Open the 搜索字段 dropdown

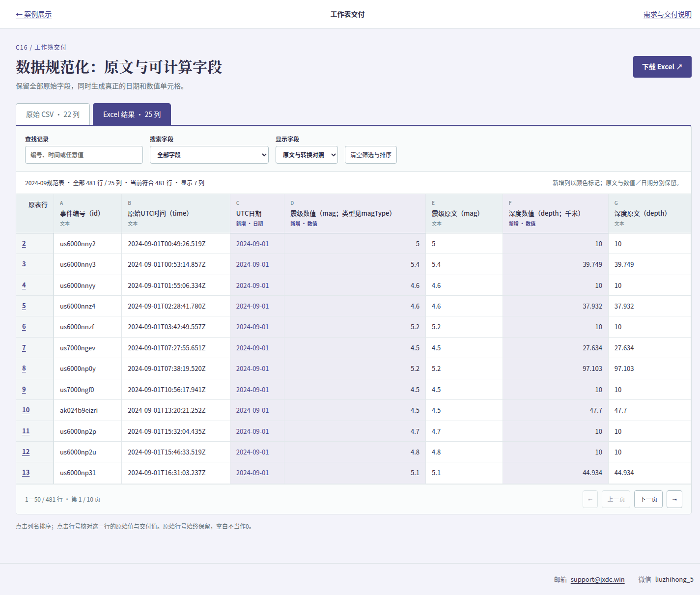209,155
